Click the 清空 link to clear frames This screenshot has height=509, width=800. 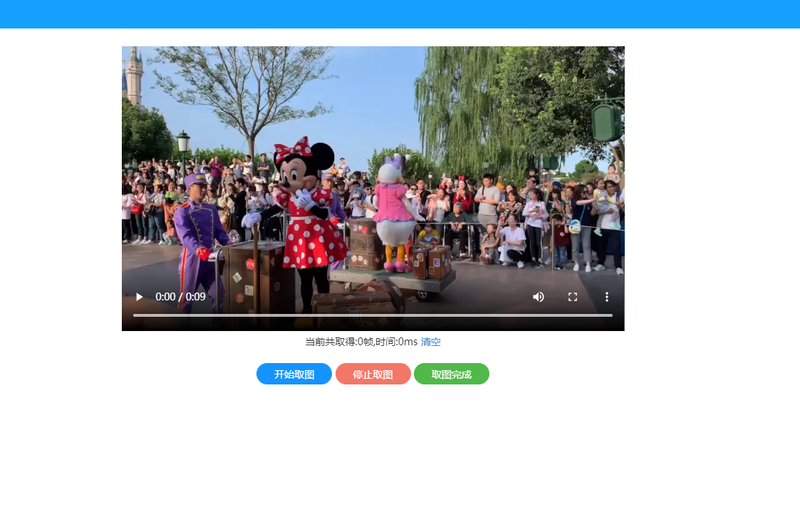point(431,342)
